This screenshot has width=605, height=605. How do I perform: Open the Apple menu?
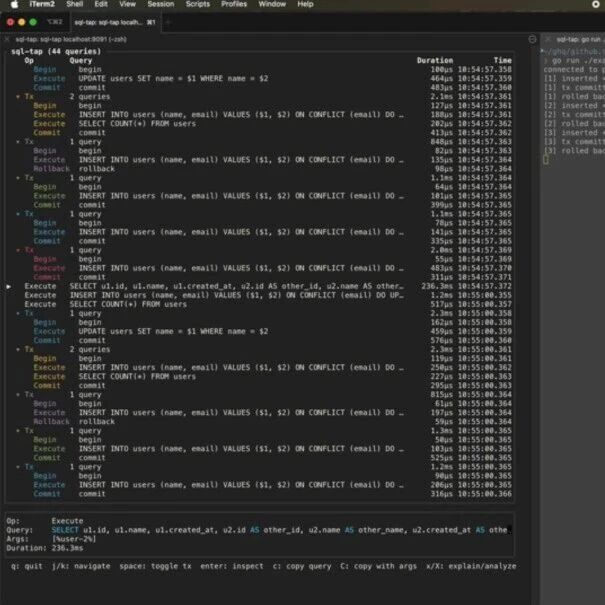point(15,4)
